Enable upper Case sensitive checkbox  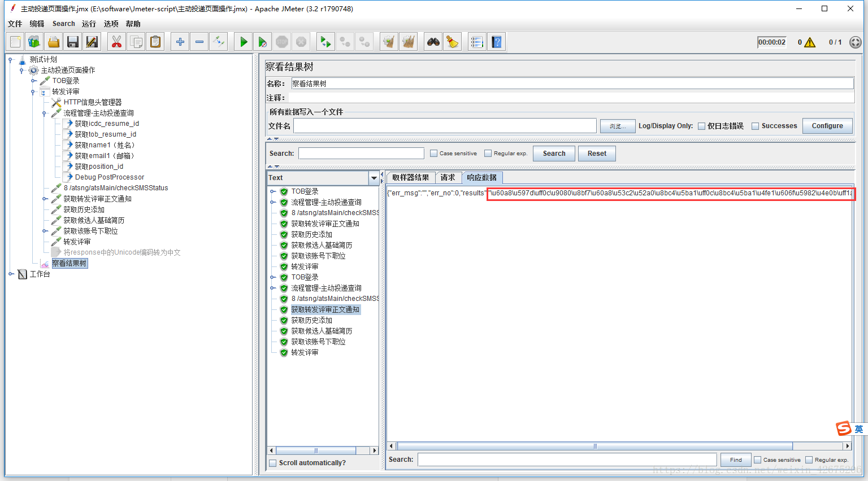pyautogui.click(x=433, y=154)
